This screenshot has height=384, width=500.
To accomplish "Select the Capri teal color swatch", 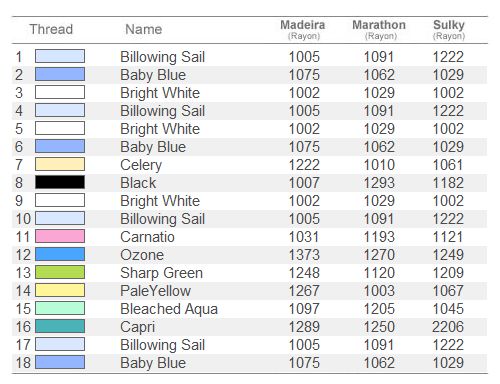I will (60, 326).
